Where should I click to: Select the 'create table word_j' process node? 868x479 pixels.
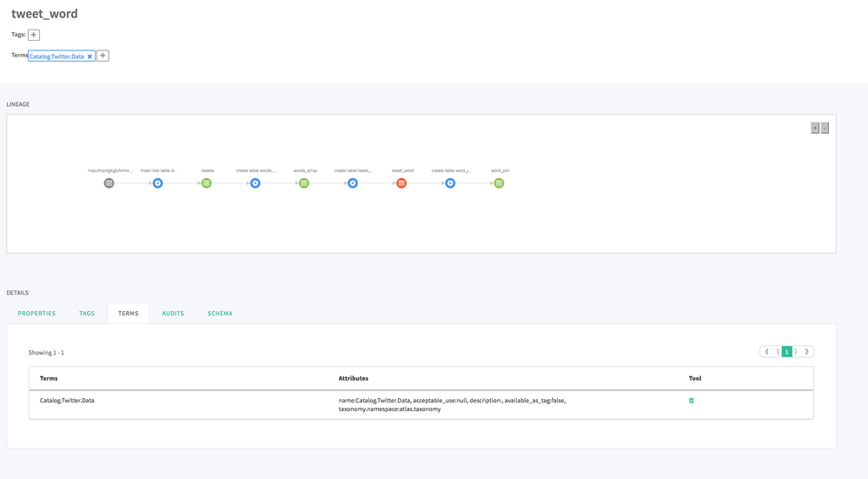450,183
